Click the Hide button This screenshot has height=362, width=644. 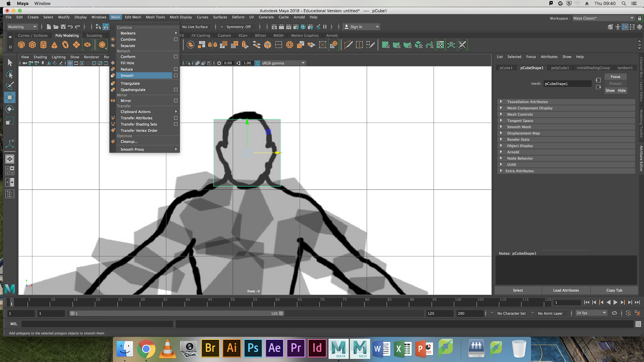[622, 90]
